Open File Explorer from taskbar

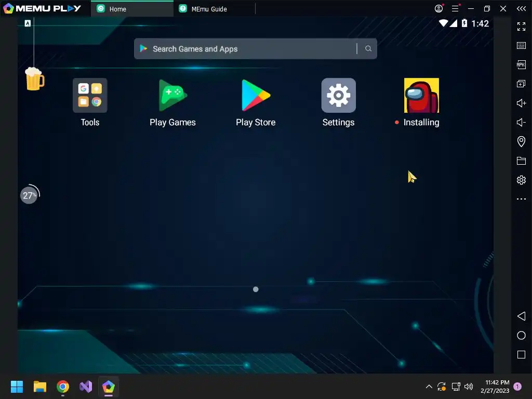pos(39,387)
